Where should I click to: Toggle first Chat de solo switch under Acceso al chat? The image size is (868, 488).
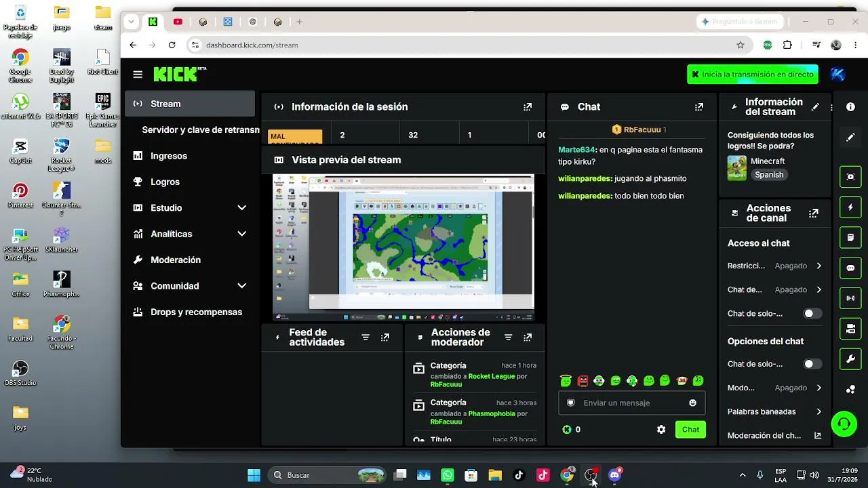pos(812,314)
